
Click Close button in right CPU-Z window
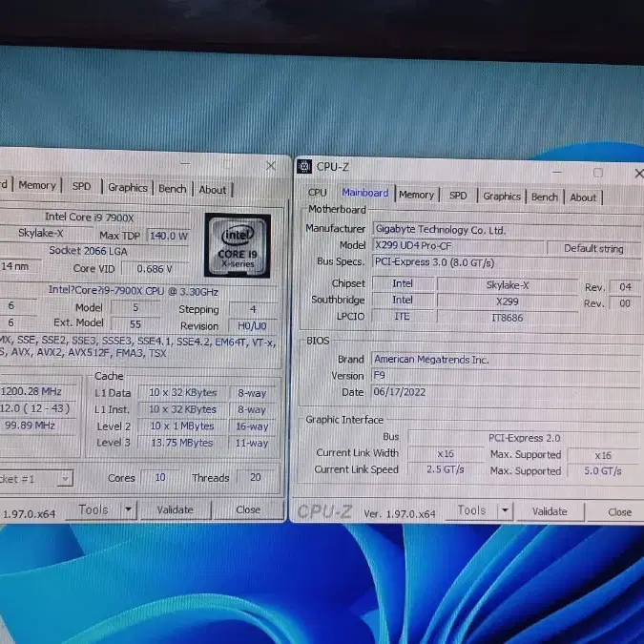619,512
